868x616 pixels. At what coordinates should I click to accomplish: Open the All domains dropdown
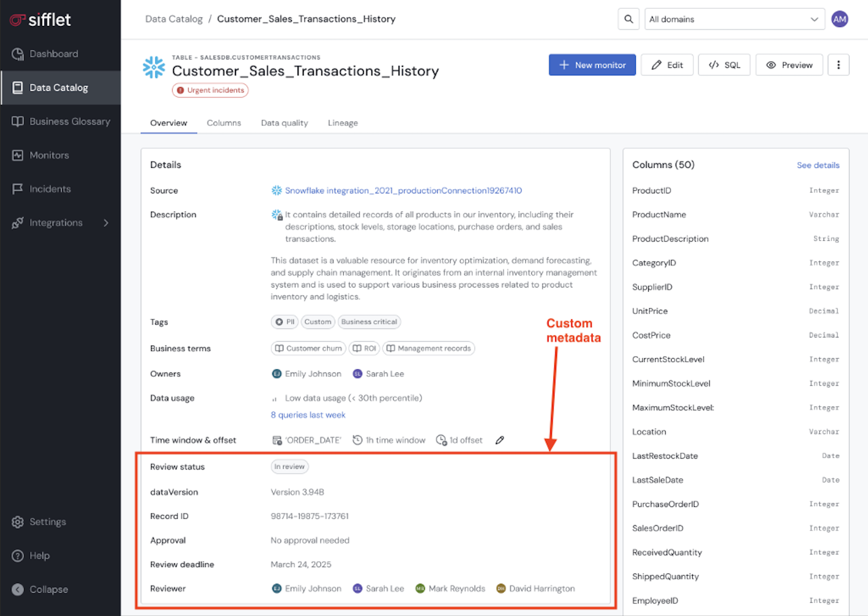[x=734, y=19]
